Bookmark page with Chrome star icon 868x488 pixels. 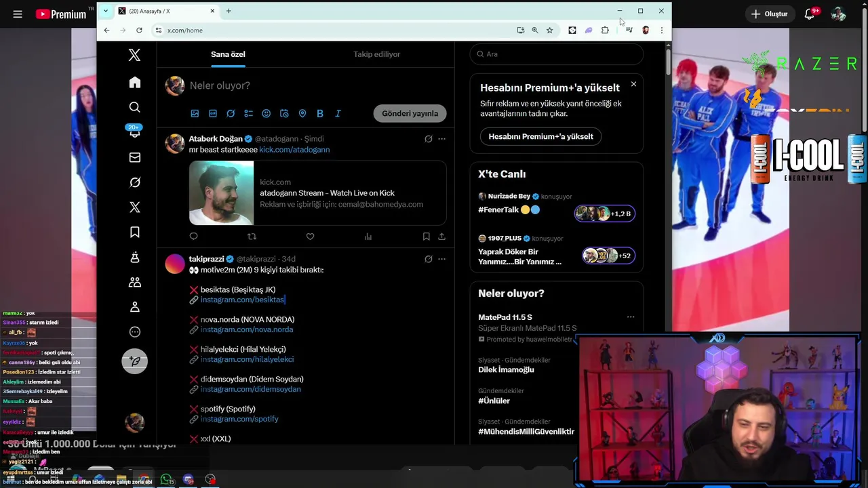tap(549, 30)
